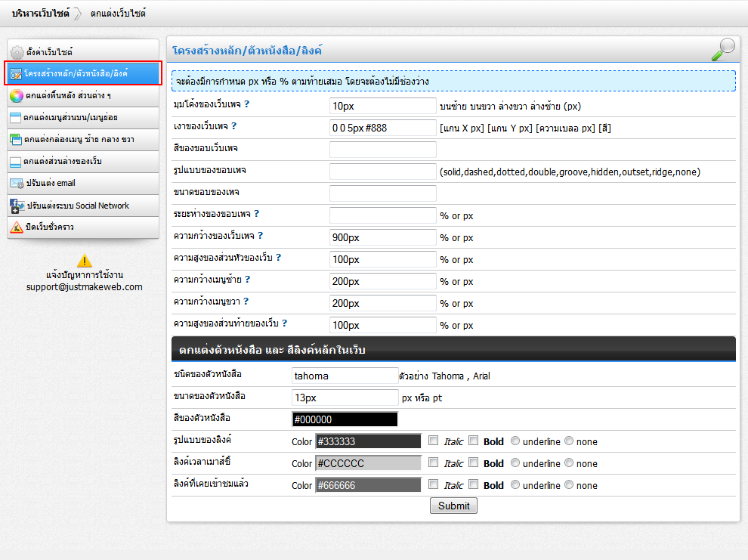Open color picker for สีของตัวหนังสือ #000000

point(345,419)
